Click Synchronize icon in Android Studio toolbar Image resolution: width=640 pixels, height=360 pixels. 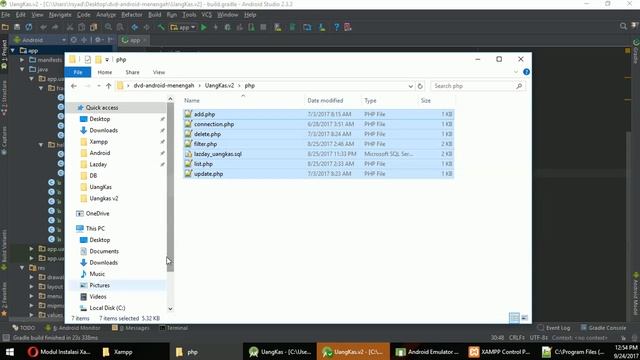pos(29,27)
